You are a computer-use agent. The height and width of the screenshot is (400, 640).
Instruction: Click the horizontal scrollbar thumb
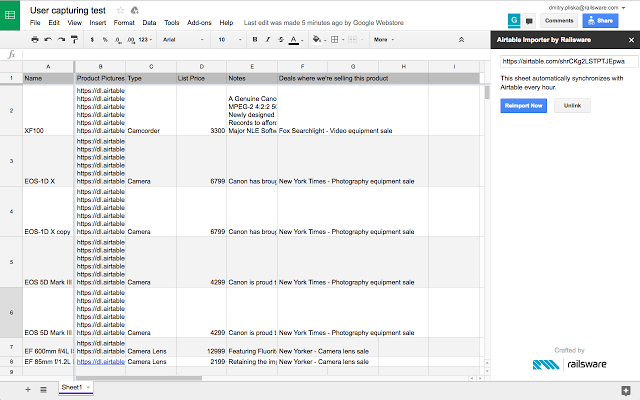[x=139, y=378]
